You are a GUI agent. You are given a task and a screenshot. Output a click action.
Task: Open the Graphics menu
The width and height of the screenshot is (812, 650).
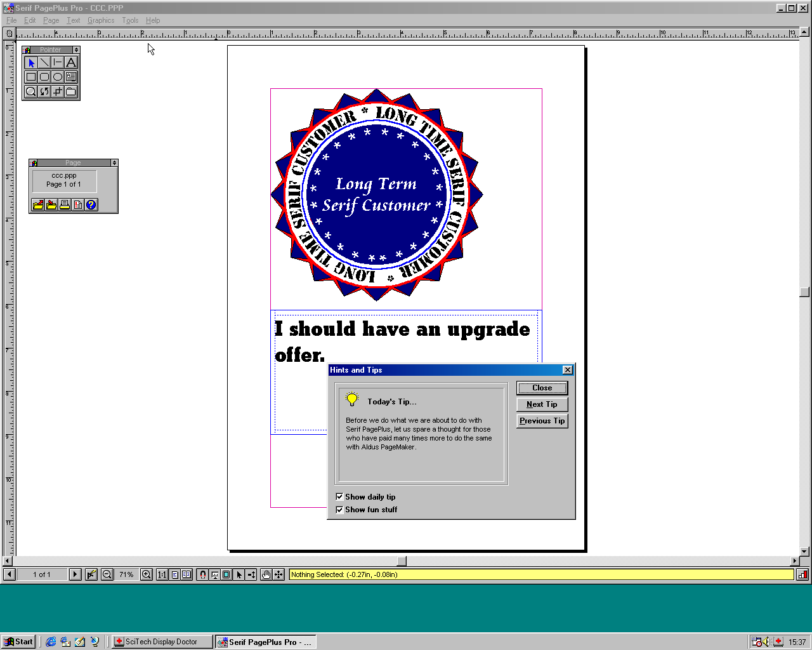click(x=101, y=20)
